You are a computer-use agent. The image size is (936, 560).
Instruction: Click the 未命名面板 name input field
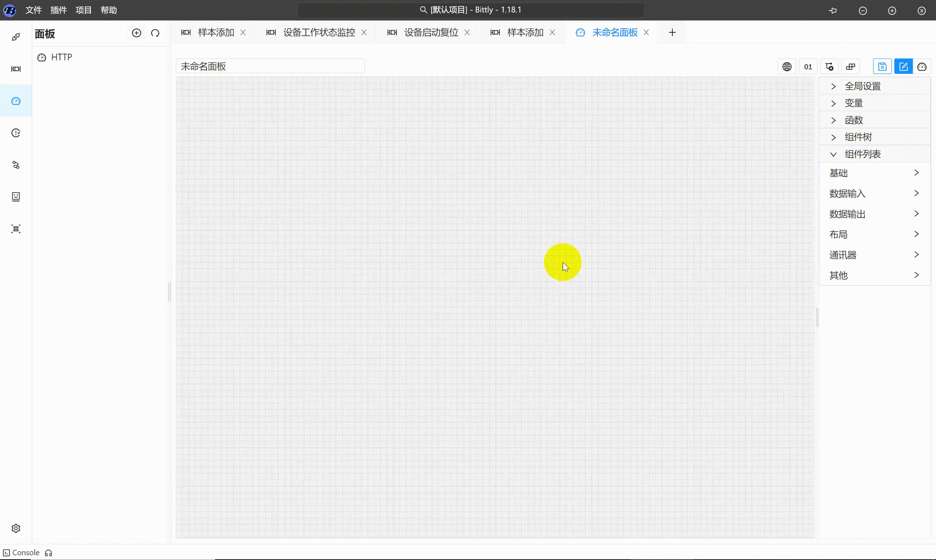click(x=270, y=66)
